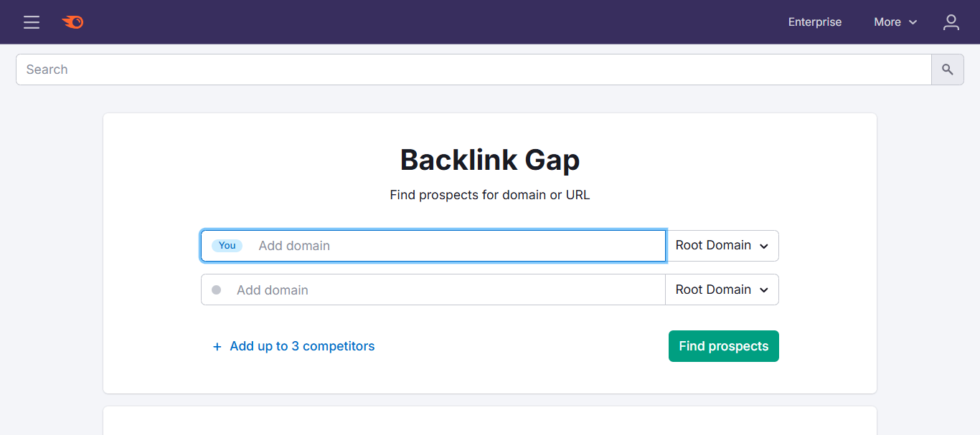The width and height of the screenshot is (980, 435).
Task: Click the blue You badge
Action: click(227, 246)
